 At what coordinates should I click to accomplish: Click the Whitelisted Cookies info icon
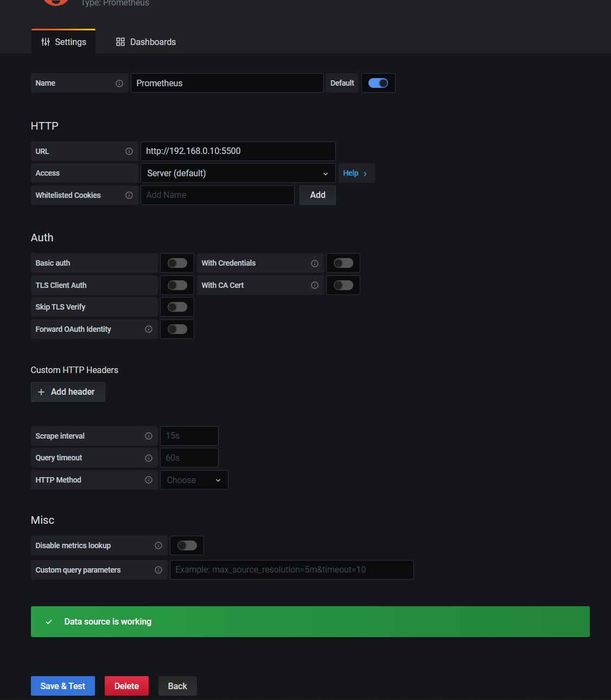(x=129, y=195)
